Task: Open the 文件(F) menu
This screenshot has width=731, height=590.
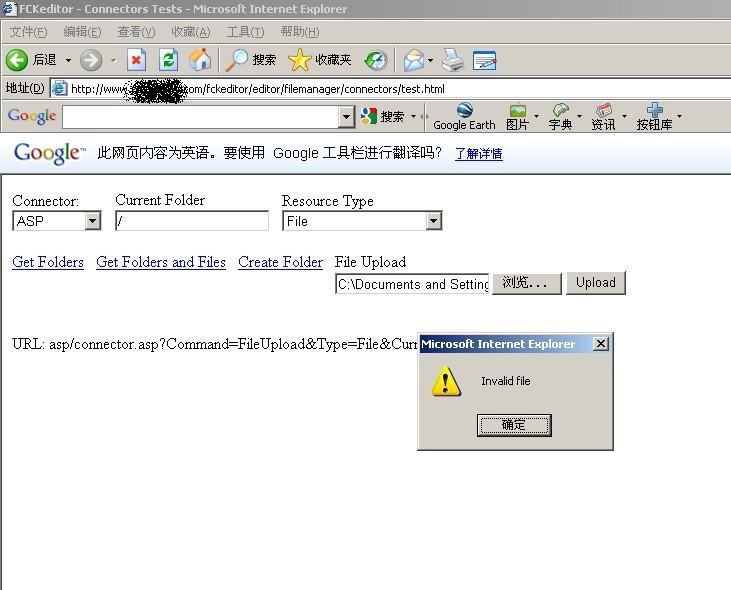Action: coord(28,32)
